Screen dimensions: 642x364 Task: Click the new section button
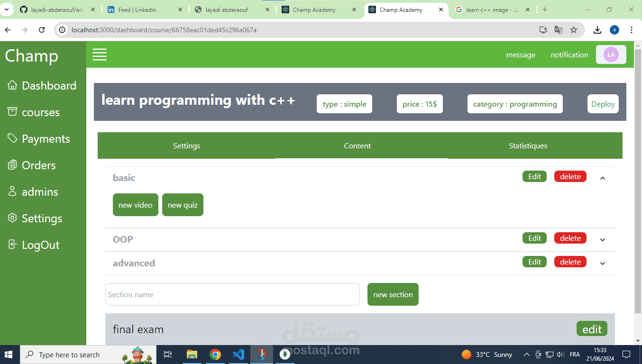point(393,294)
